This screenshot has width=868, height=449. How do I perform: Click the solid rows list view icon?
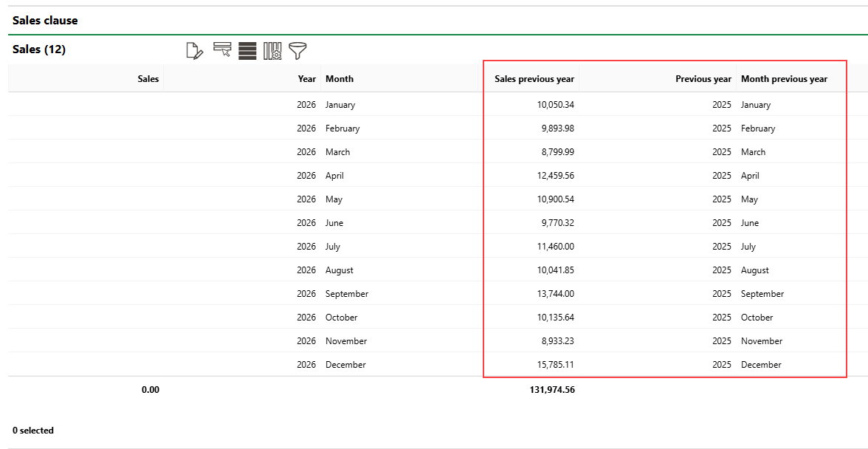pyautogui.click(x=247, y=51)
